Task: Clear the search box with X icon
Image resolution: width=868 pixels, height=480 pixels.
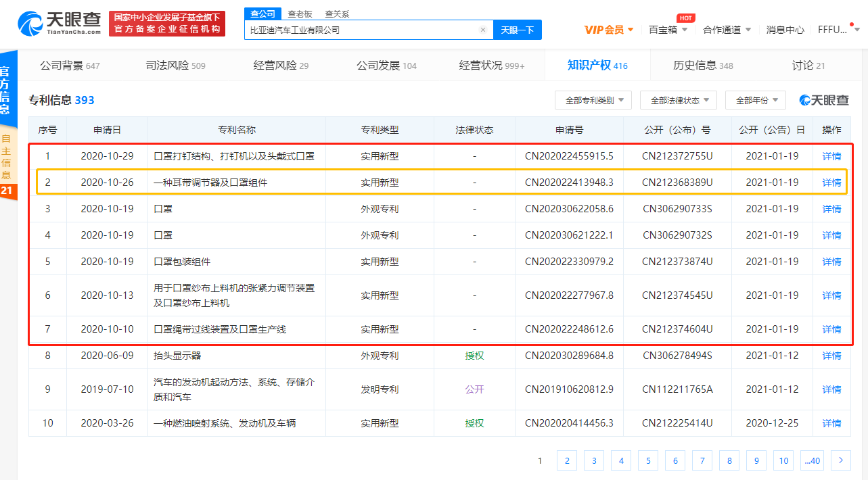Action: click(x=482, y=30)
